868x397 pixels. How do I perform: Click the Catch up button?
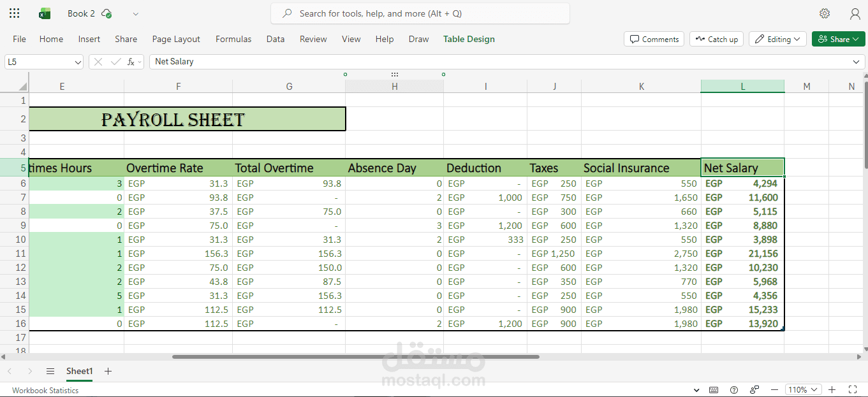(x=716, y=39)
